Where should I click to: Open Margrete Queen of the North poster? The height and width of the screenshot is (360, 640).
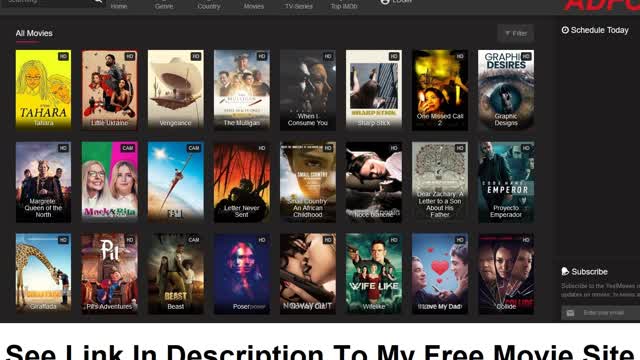click(43, 182)
